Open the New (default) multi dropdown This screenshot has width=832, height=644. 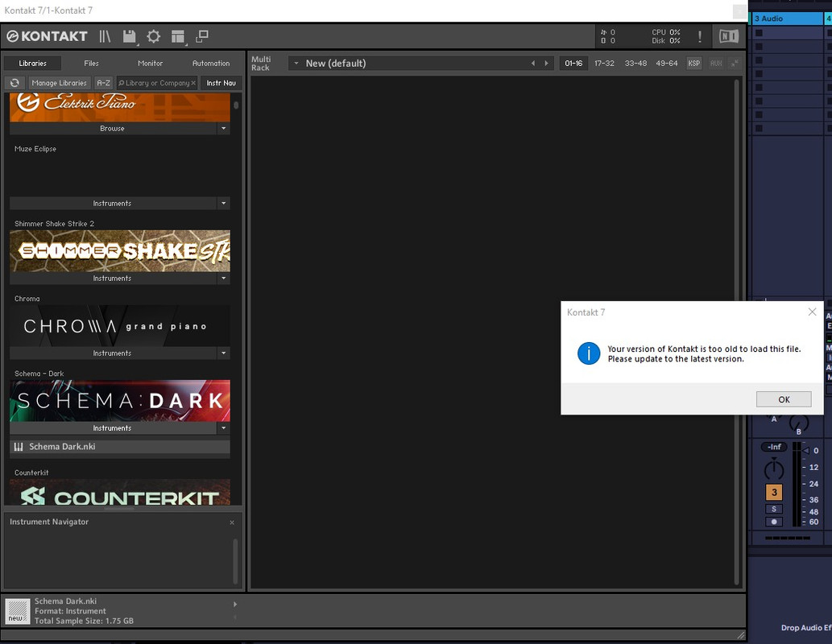point(296,63)
